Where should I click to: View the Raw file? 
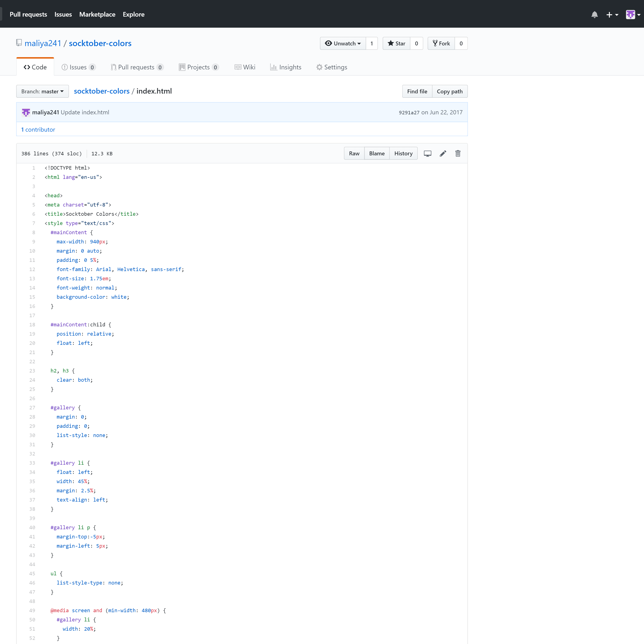[x=354, y=154]
